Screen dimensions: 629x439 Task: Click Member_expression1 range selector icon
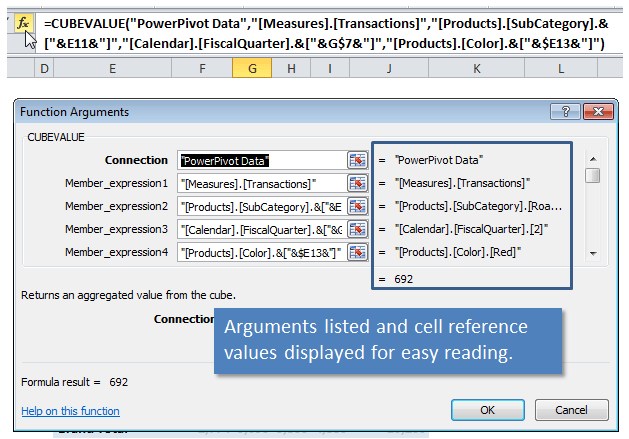pos(357,183)
